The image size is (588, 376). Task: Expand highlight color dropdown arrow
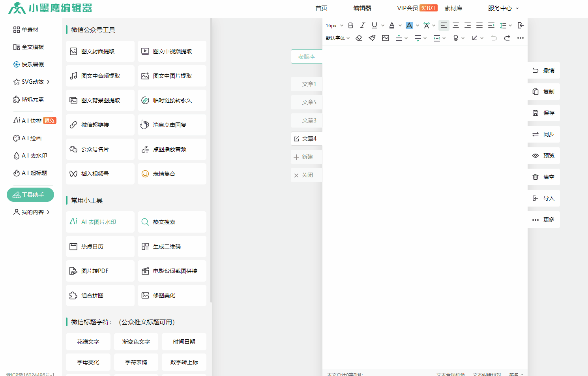(418, 25)
